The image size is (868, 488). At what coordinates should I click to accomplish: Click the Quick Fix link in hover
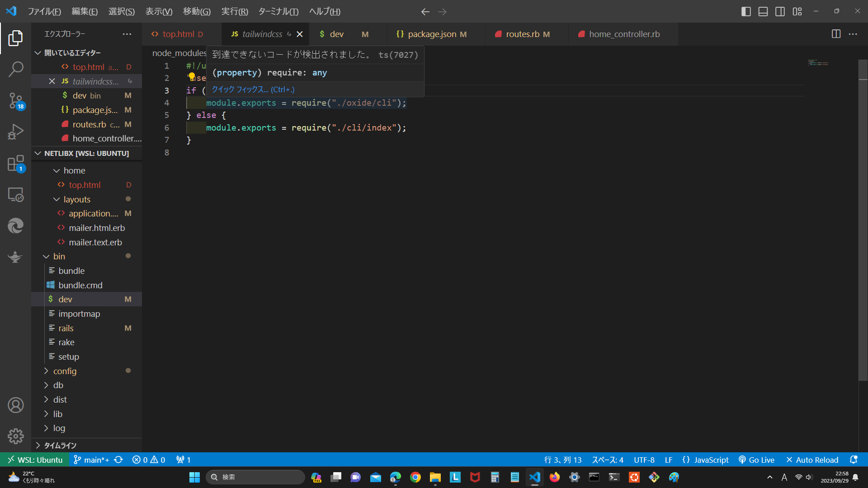(253, 89)
